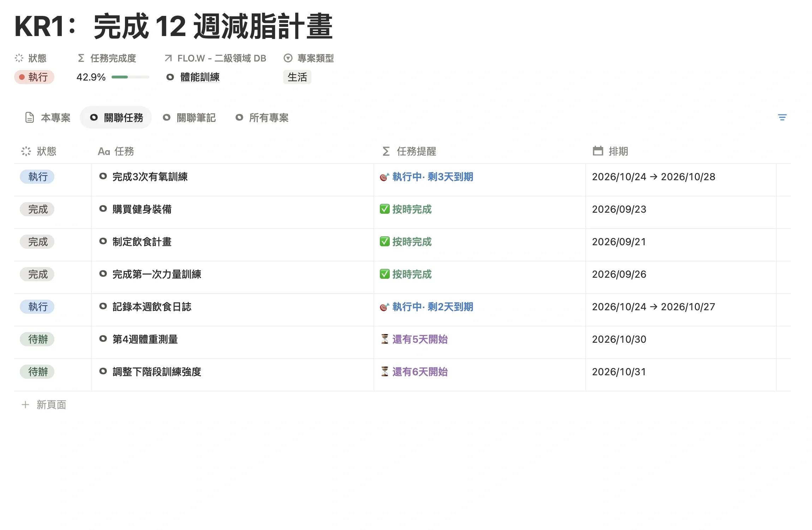Open the red 執行 project status selector
Screen dimensions: 812x530
click(x=34, y=77)
